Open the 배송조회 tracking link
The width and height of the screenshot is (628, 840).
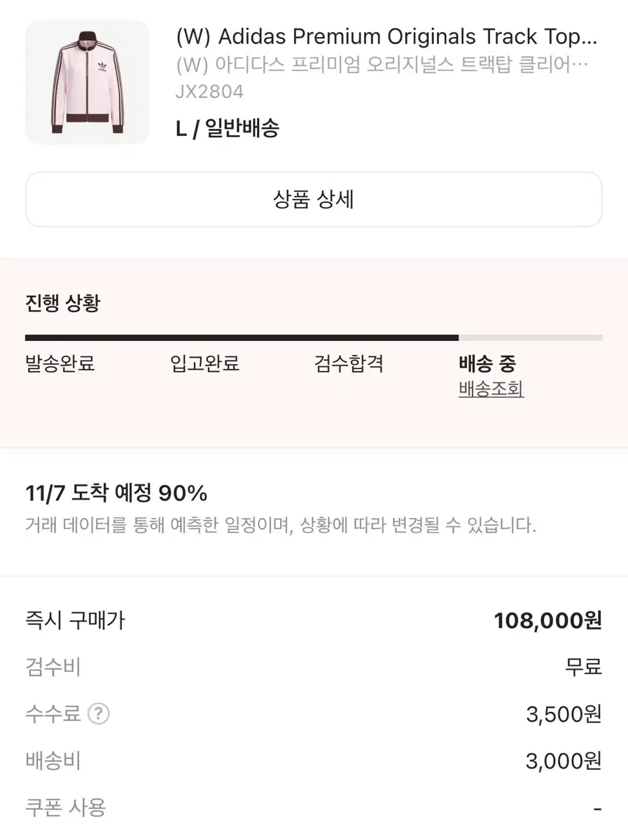(491, 389)
